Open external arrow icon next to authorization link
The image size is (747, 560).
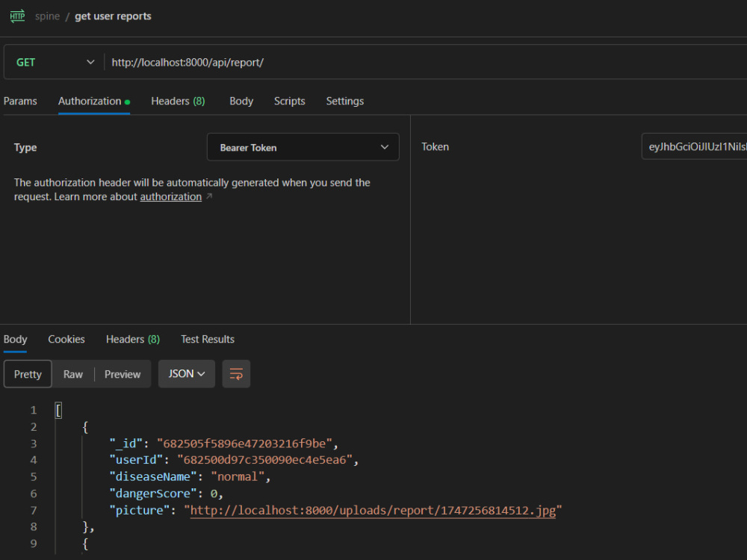pyautogui.click(x=209, y=196)
